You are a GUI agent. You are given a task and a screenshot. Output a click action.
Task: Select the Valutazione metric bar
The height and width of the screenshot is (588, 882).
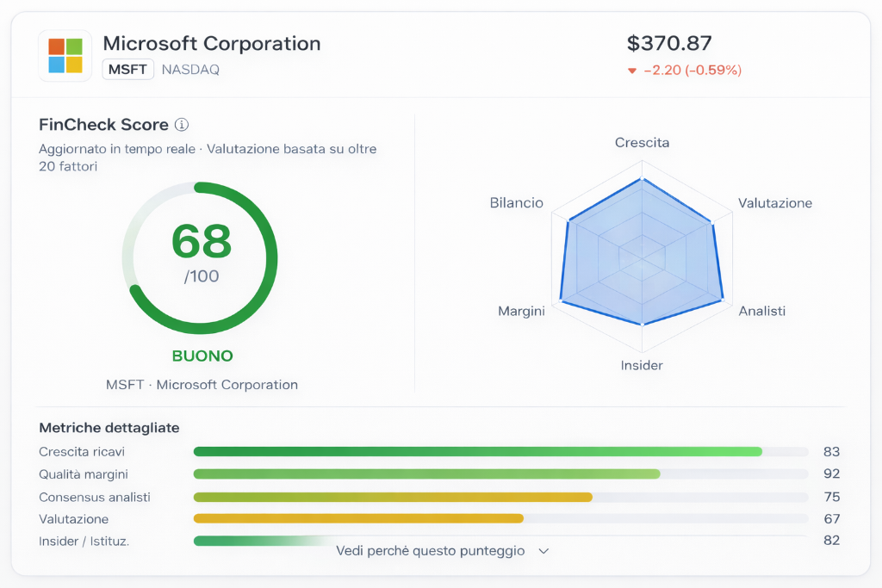point(500,518)
